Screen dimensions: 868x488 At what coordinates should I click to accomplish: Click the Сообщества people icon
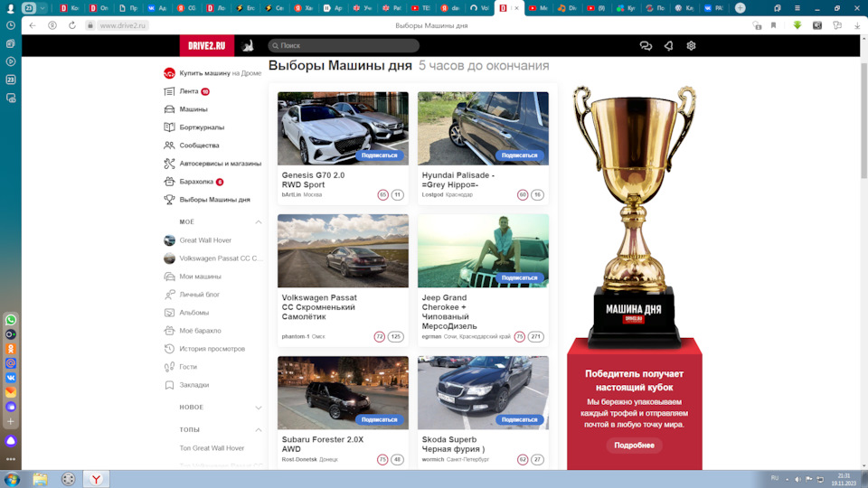tap(169, 145)
